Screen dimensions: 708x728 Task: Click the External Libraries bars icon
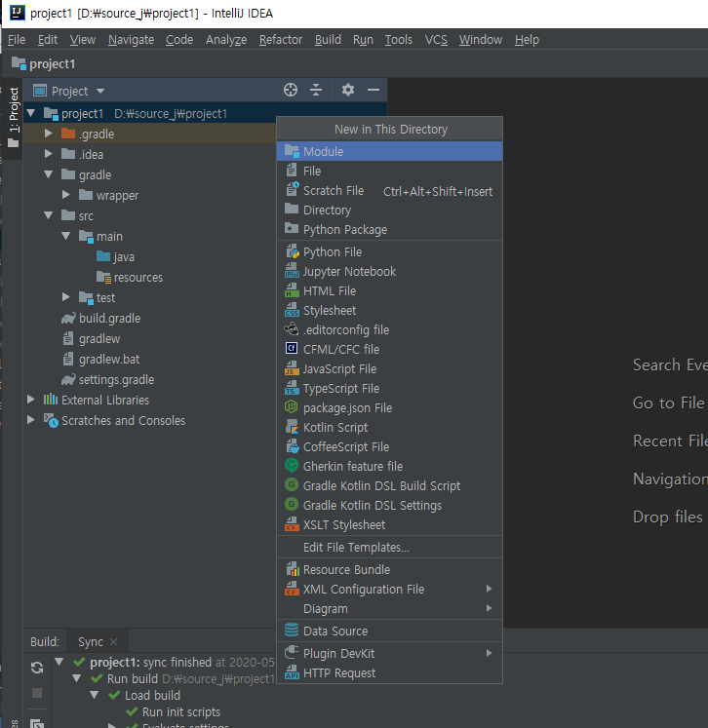point(51,400)
